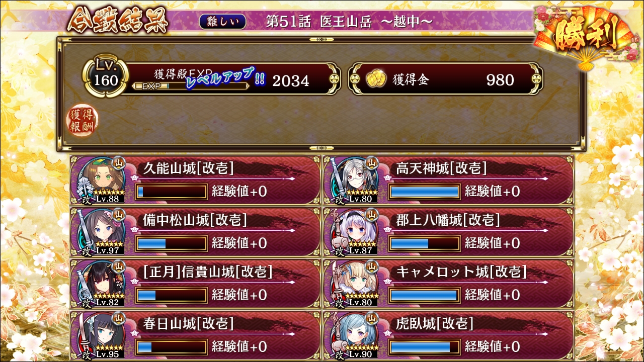The height and width of the screenshot is (362, 644).
Task: Click the Lv.160 player level badge
Action: [x=106, y=76]
